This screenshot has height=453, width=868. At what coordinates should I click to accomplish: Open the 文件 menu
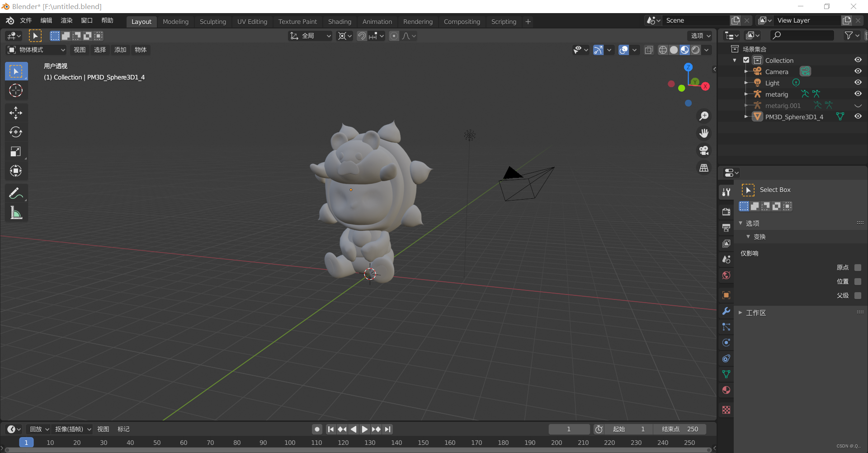[x=26, y=21]
